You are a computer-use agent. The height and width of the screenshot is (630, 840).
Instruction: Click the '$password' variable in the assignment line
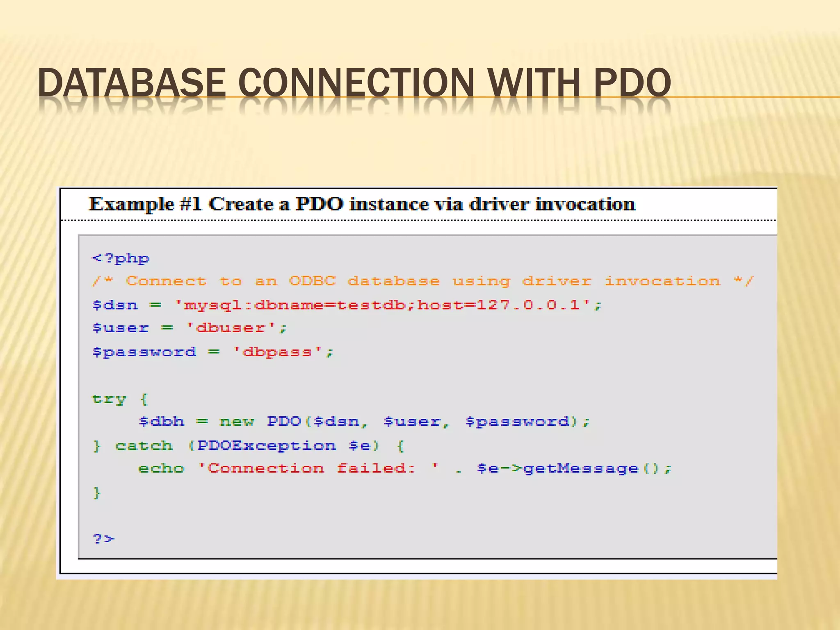[144, 352]
